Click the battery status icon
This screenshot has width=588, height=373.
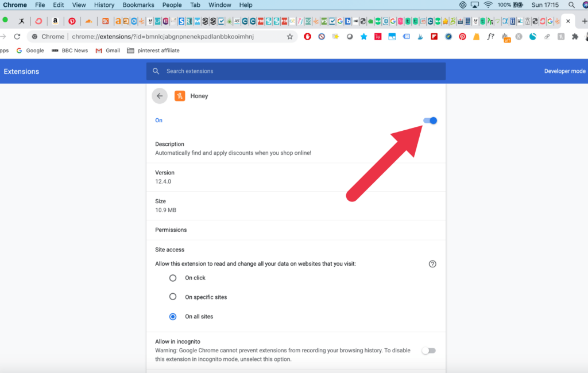[518, 5]
